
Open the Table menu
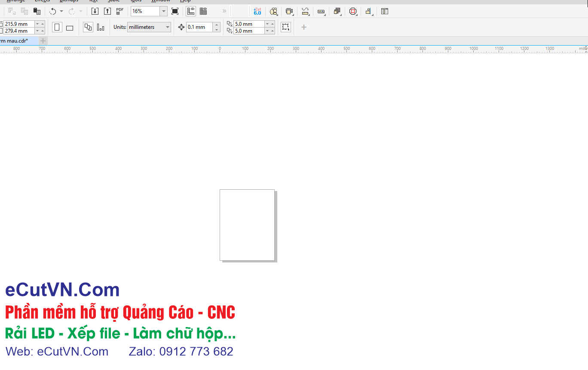114,1
